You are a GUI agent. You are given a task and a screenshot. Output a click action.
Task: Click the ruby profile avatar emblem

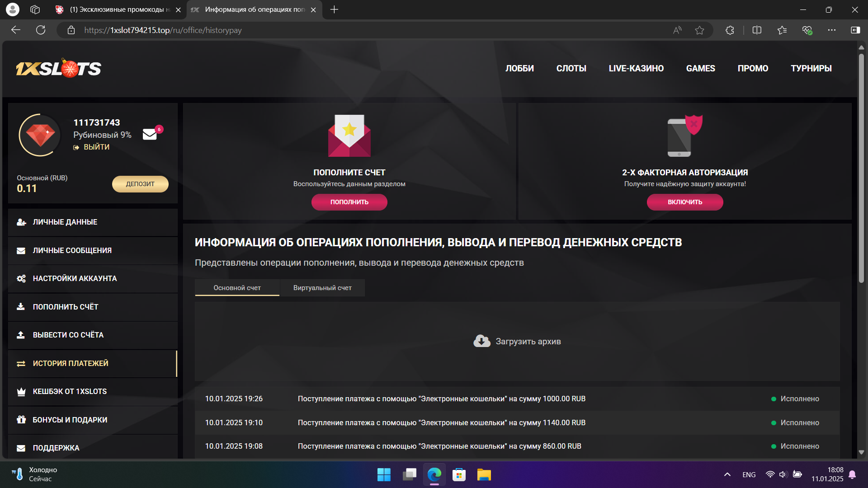pyautogui.click(x=40, y=135)
